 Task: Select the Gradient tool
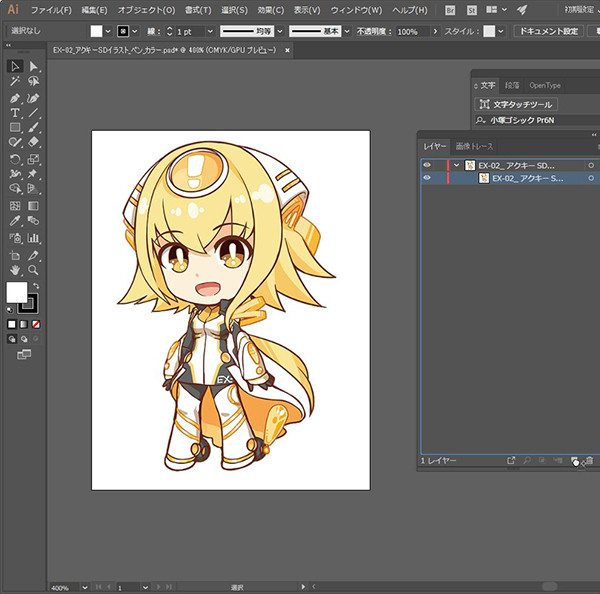(33, 206)
